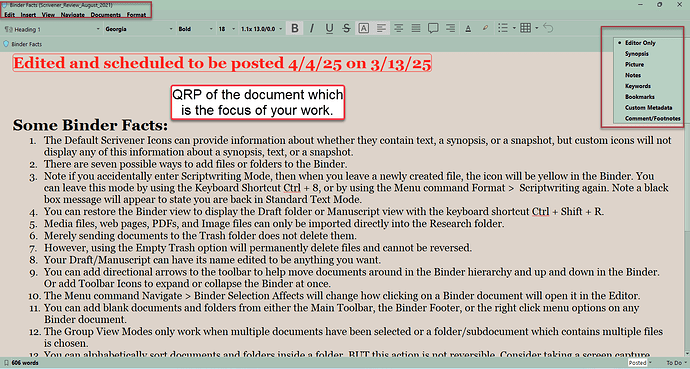Open the Insert menu
The width and height of the screenshot is (690, 369).
(28, 15)
